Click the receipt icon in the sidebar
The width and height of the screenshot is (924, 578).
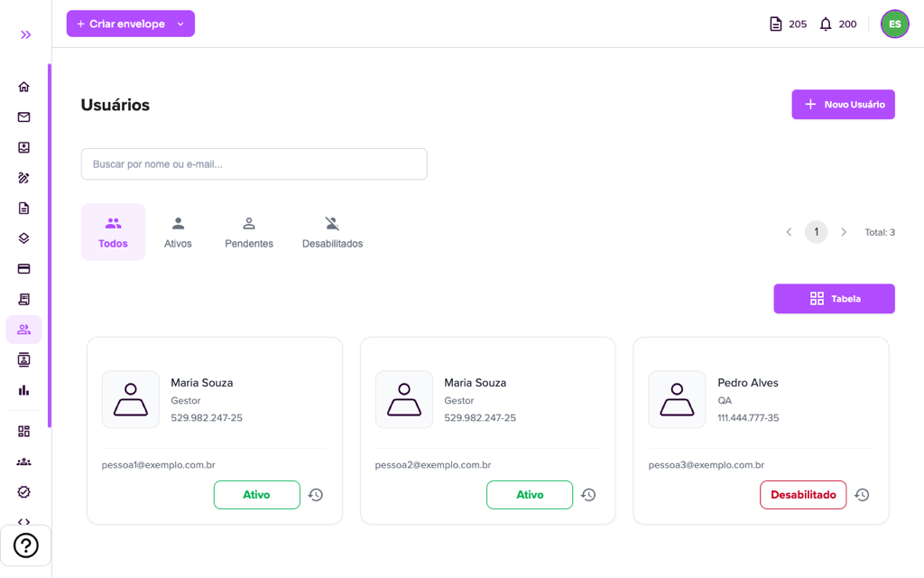point(23,299)
